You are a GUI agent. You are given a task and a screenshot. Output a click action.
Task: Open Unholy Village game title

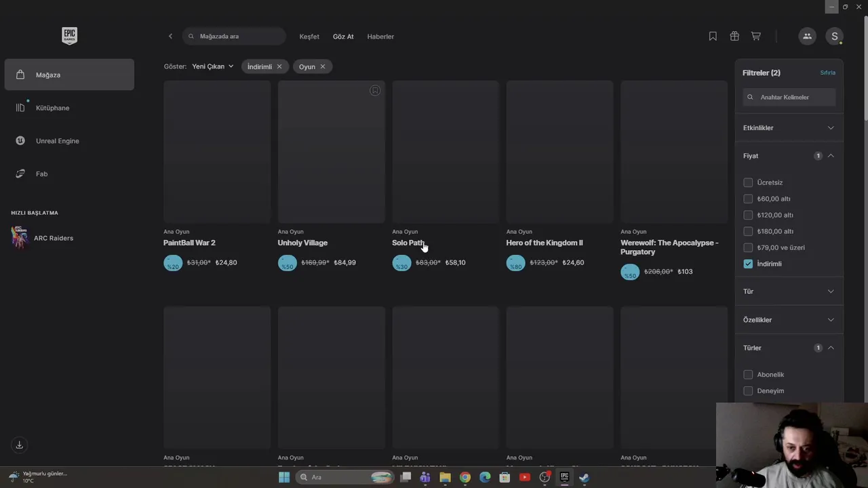302,243
